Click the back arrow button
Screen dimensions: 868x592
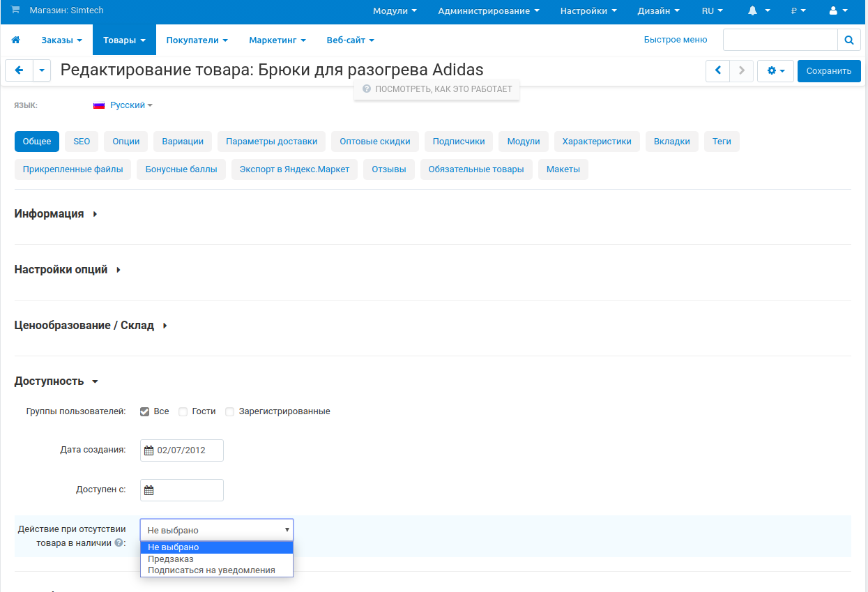pos(19,70)
